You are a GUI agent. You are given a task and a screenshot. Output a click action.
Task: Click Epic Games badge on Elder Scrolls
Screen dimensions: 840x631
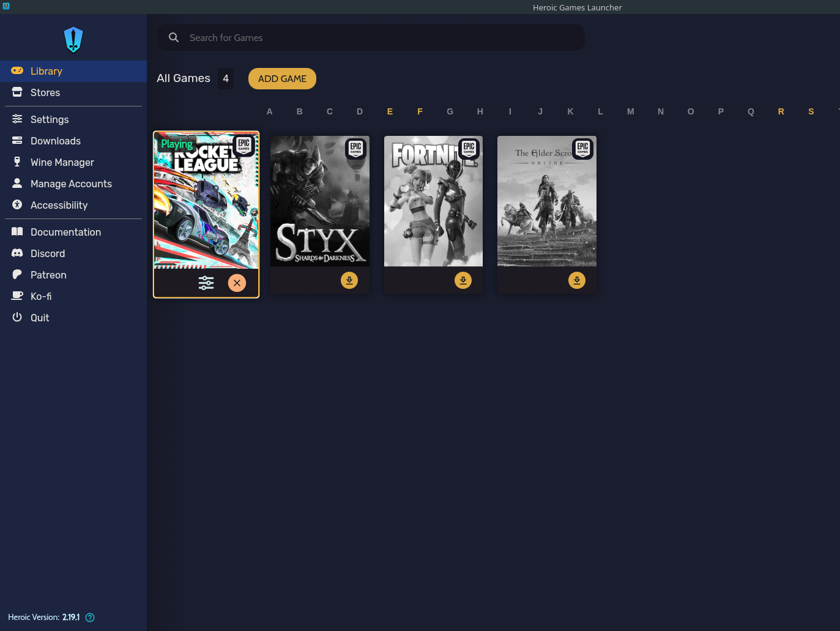tap(583, 149)
